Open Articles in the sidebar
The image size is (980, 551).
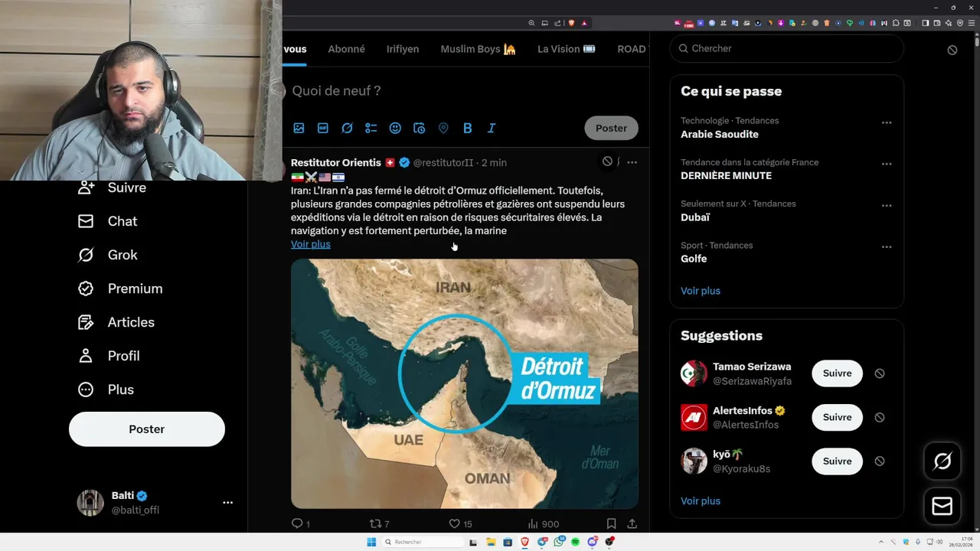116,322
